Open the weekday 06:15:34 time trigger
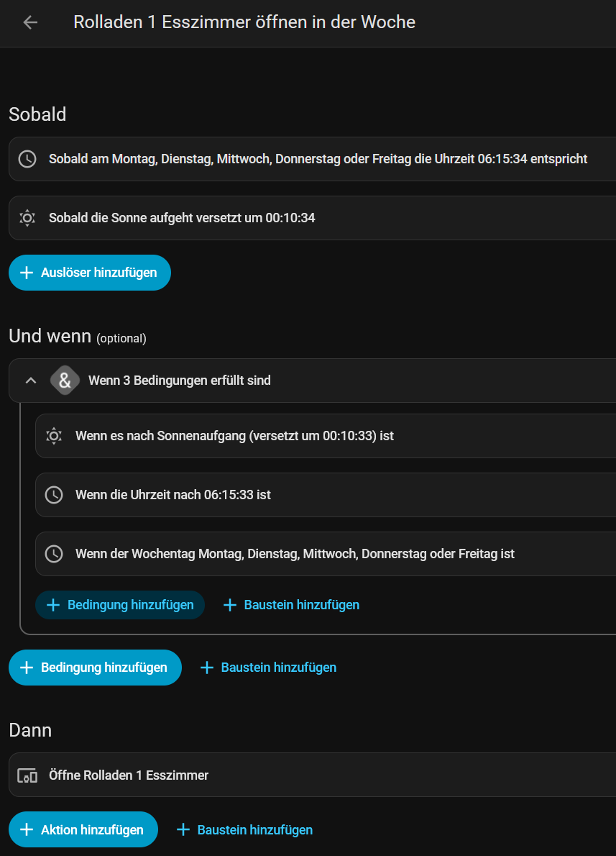 point(318,159)
